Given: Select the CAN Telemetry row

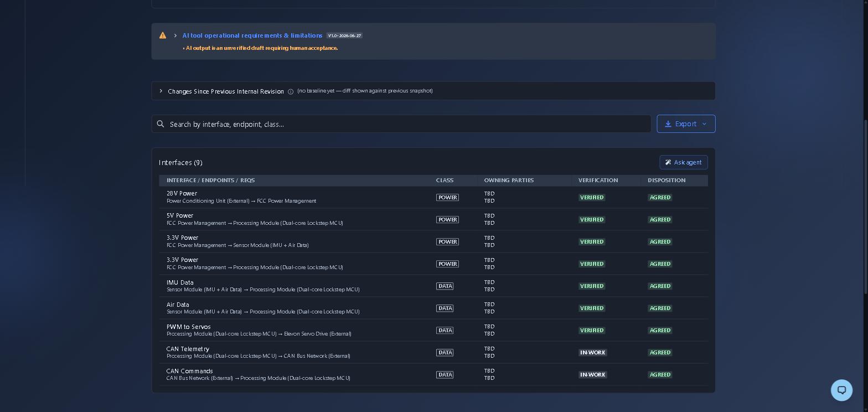Looking at the screenshot, I should click(433, 352).
